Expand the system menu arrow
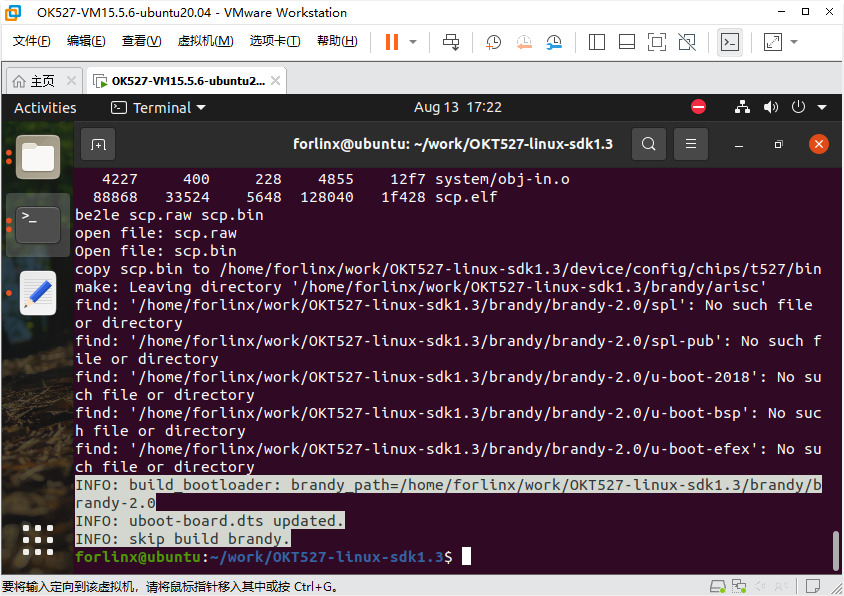The image size is (844, 596). [x=822, y=108]
